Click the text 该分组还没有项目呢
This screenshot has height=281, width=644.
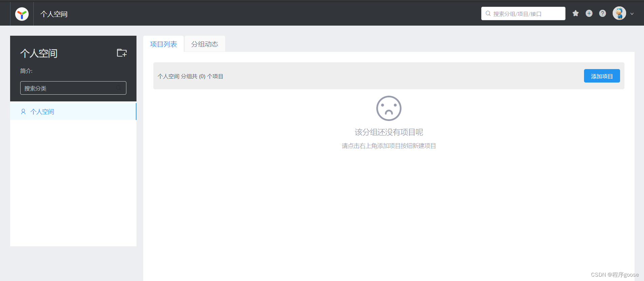[x=389, y=132]
